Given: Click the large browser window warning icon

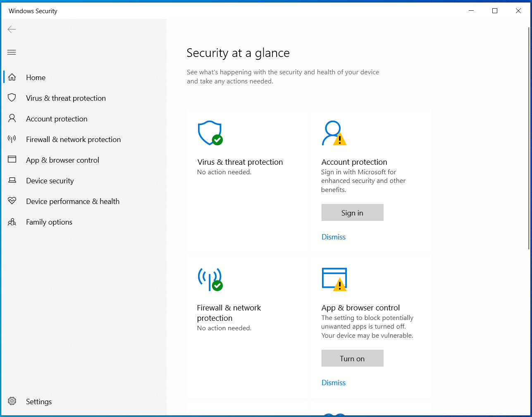Looking at the screenshot, I should pos(334,279).
